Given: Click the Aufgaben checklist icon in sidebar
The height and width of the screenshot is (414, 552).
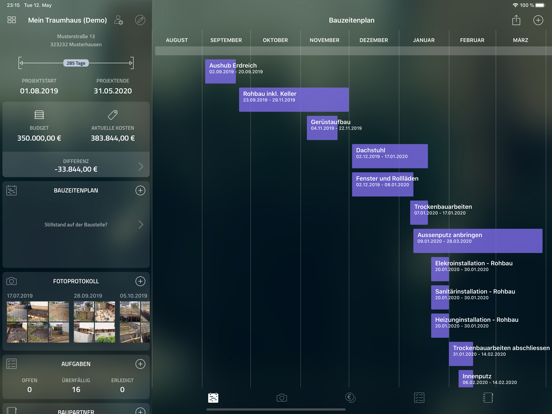Looking at the screenshot, I should coord(12,364).
